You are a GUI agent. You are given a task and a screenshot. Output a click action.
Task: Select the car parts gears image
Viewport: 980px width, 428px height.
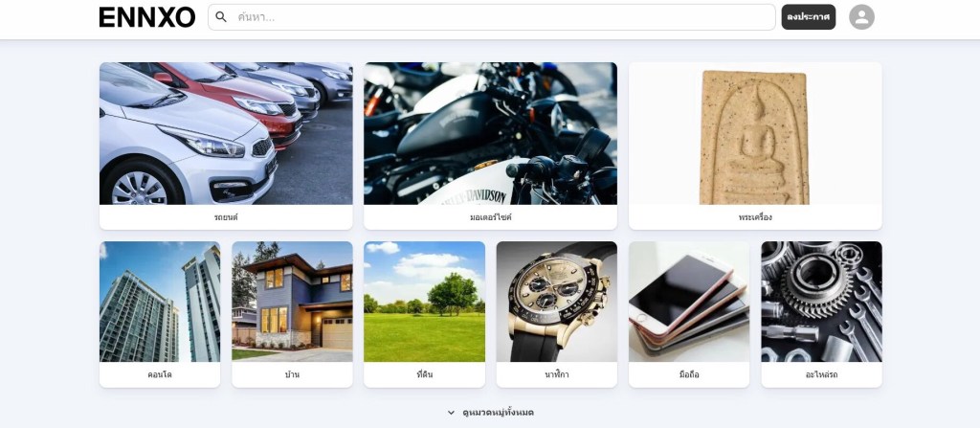coord(821,302)
